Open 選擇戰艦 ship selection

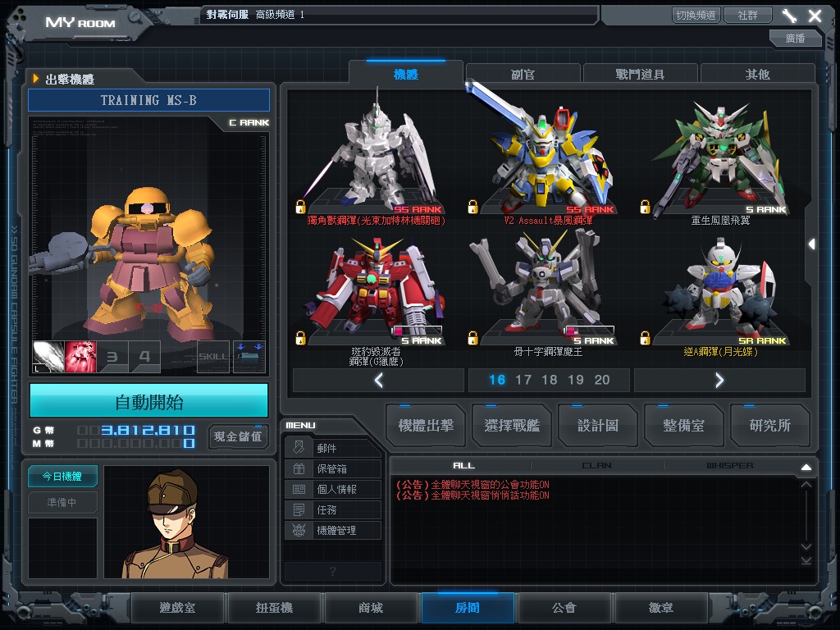512,426
